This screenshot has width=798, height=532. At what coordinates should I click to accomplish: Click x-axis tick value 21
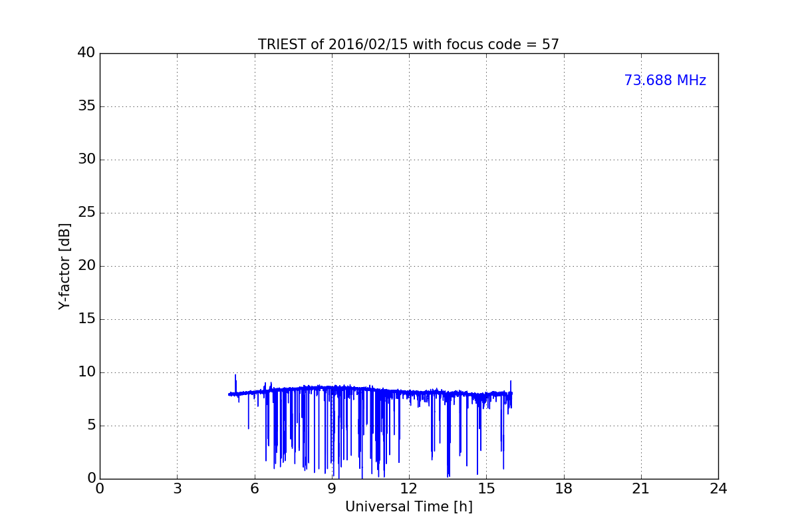coord(641,489)
